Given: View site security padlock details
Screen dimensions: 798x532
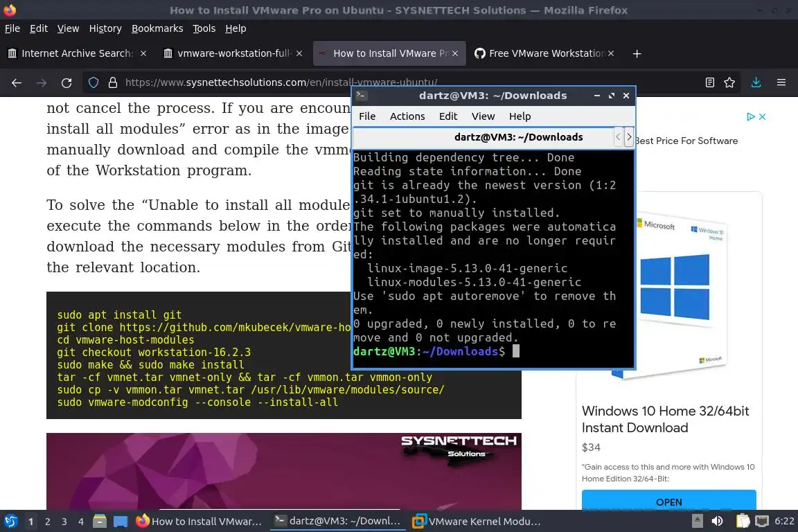Looking at the screenshot, I should click(113, 82).
